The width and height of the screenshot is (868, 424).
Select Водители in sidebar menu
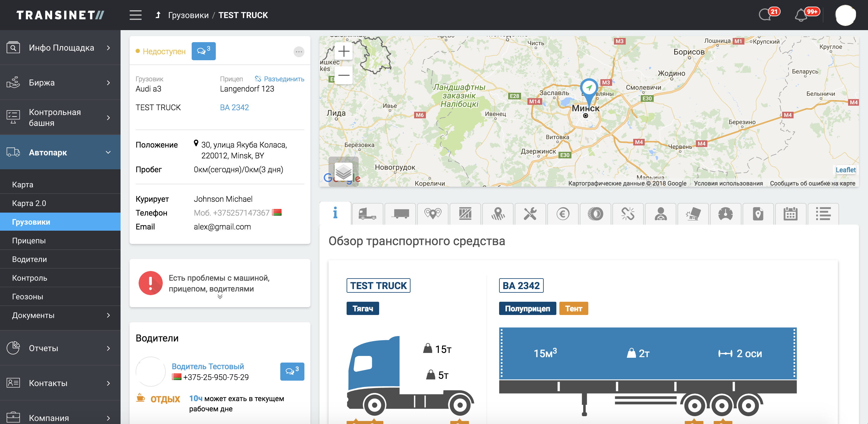[x=30, y=259]
